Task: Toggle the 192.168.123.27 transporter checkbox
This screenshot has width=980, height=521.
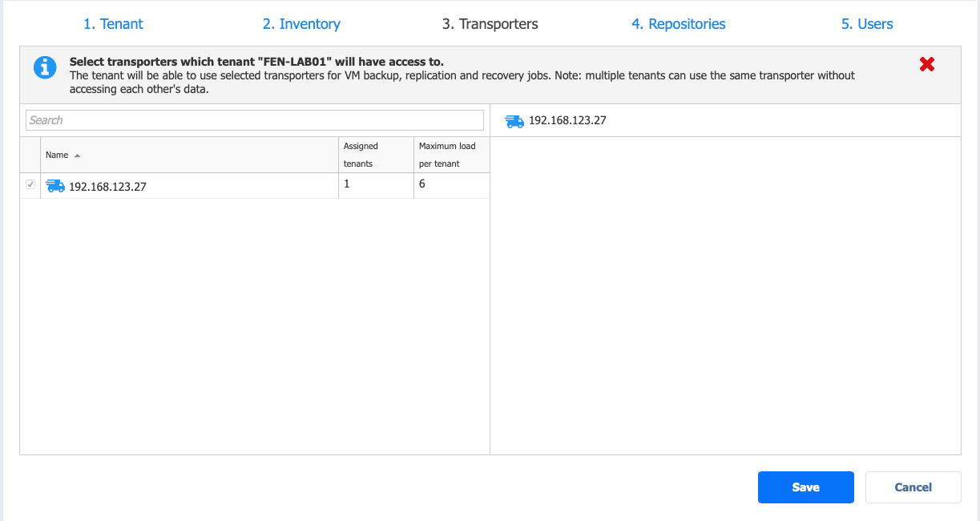Action: pos(30,185)
